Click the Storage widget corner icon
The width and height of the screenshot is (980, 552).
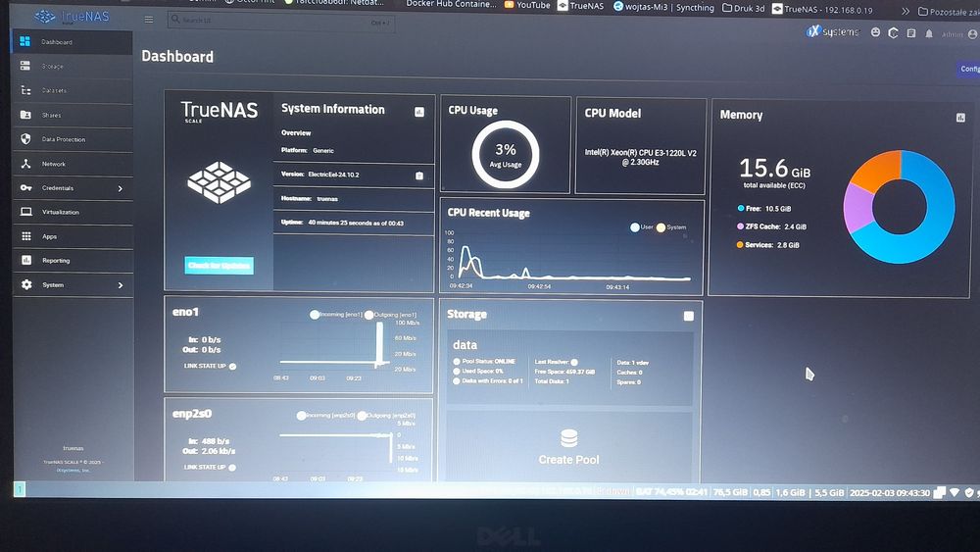pos(689,317)
